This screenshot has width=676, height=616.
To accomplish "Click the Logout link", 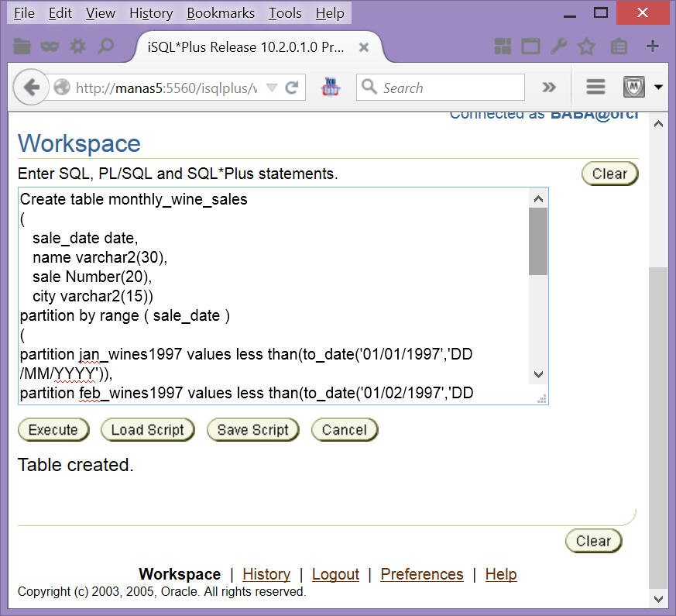I will tap(335, 574).
